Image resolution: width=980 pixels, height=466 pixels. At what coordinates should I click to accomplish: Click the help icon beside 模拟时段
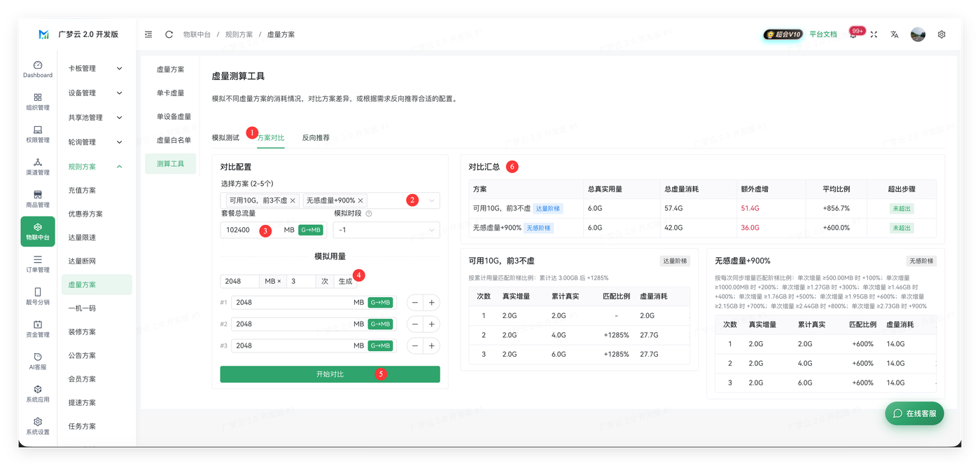click(x=369, y=214)
